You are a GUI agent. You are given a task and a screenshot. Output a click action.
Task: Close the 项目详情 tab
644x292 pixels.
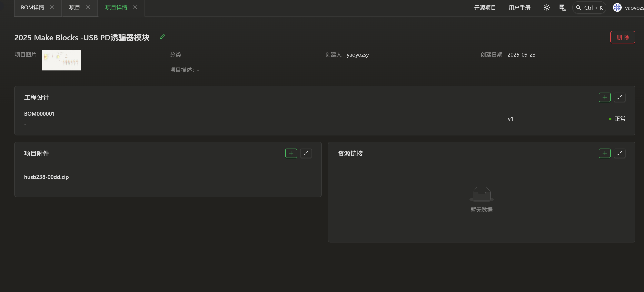pos(135,7)
